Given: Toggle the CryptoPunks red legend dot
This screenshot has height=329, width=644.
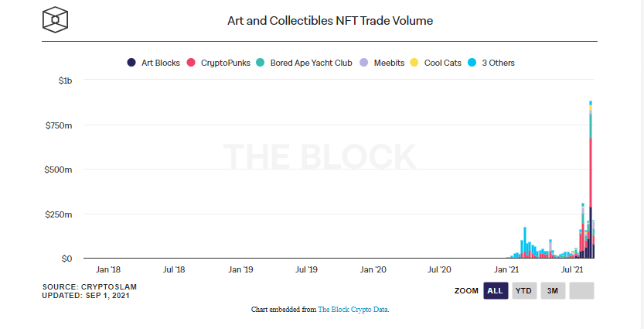Looking at the screenshot, I should (x=191, y=63).
